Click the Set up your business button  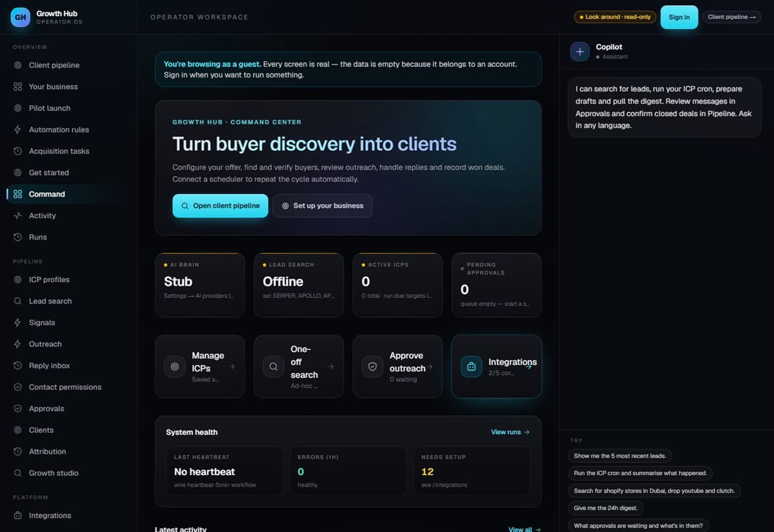322,206
